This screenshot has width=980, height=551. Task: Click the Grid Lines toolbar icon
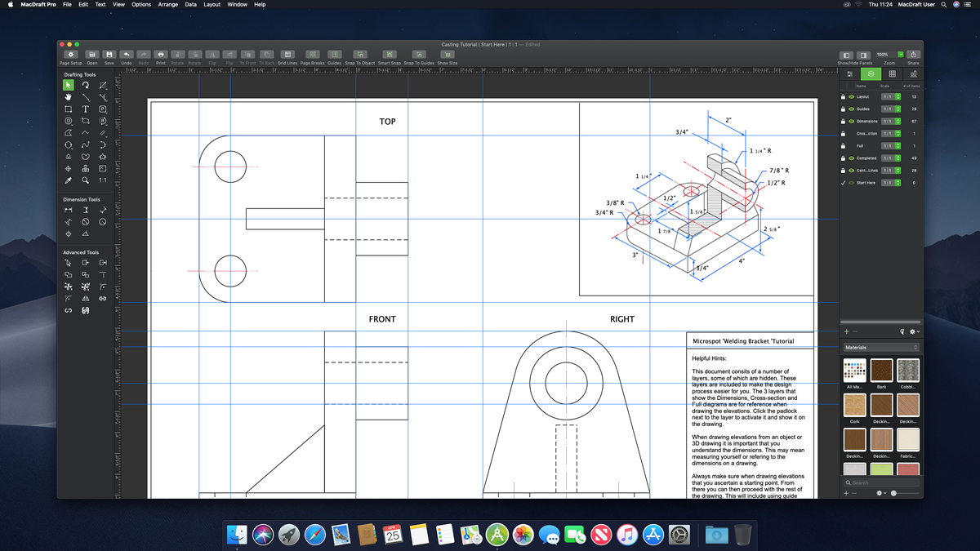[287, 55]
